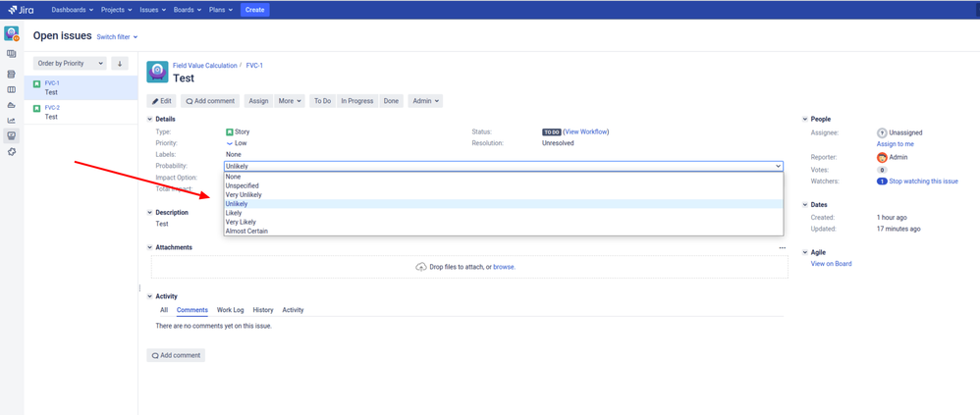980x415 pixels.
Task: Collapse the Details section
Action: [x=149, y=119]
